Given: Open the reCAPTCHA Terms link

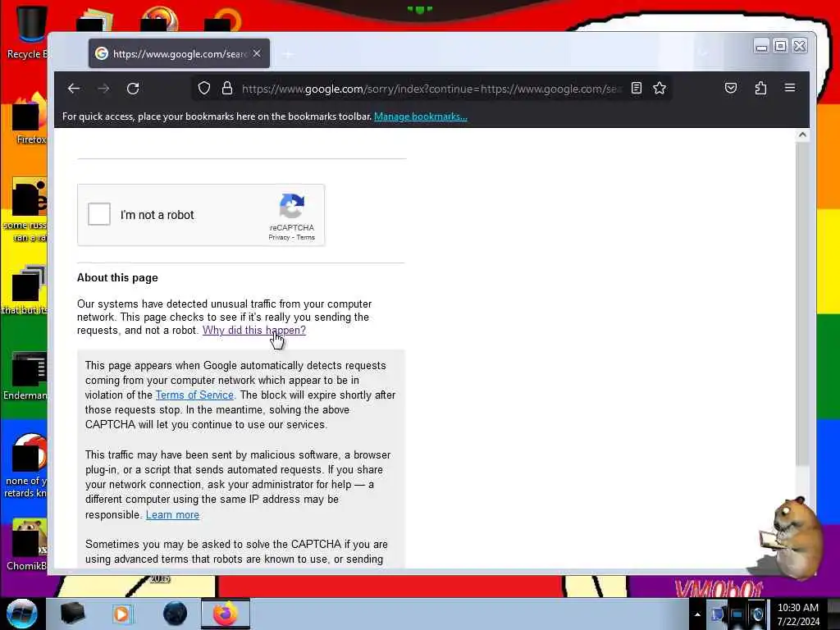Looking at the screenshot, I should 306,237.
